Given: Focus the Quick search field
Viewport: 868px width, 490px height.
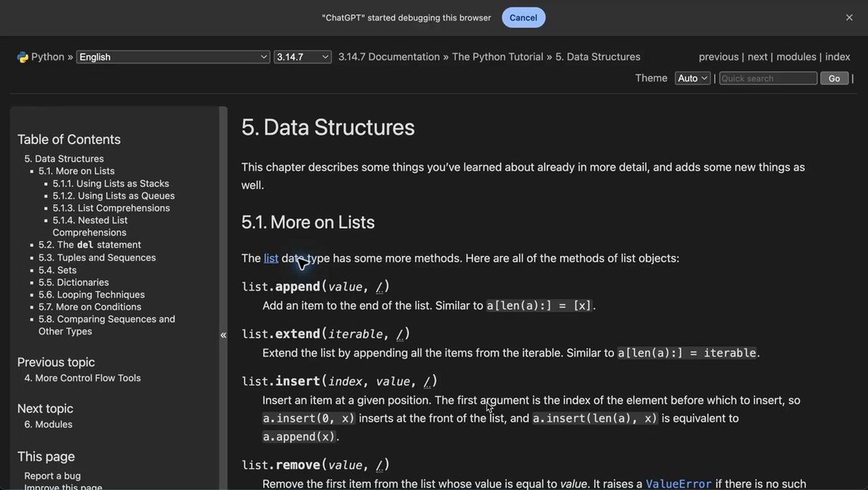Looking at the screenshot, I should pyautogui.click(x=768, y=78).
